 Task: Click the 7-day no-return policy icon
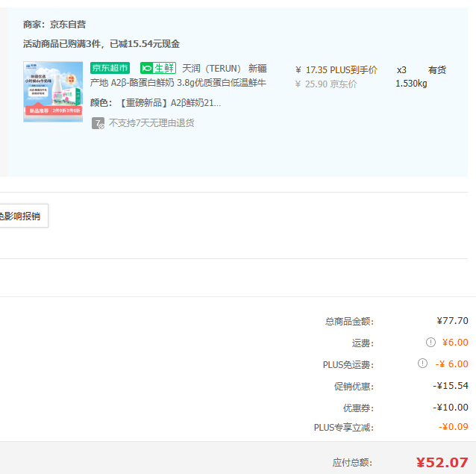point(98,123)
